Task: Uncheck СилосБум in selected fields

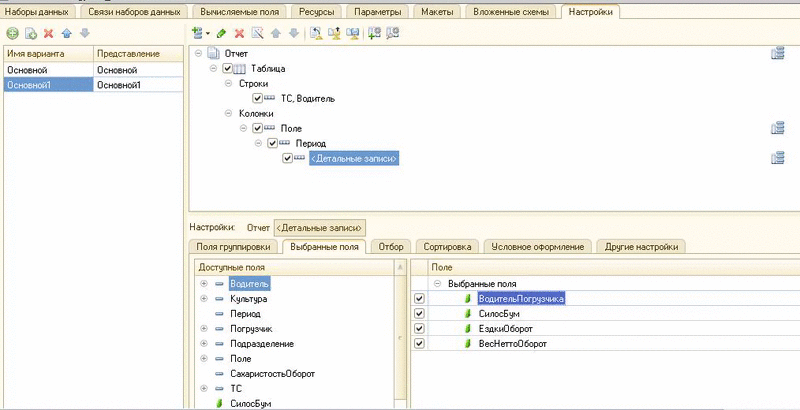Action: click(419, 314)
